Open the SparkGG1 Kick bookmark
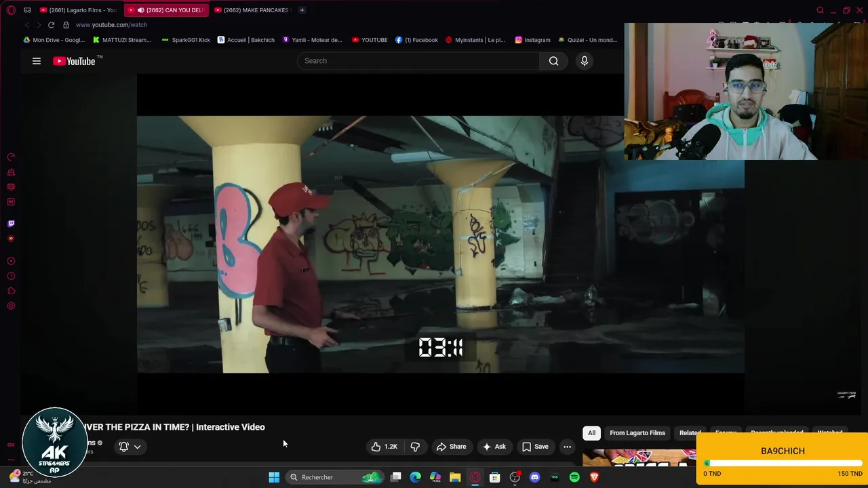 [186, 40]
